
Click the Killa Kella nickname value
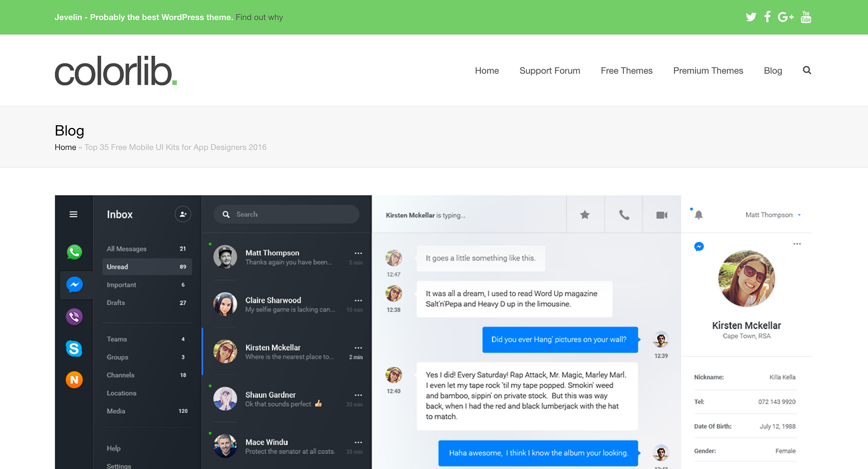(782, 377)
